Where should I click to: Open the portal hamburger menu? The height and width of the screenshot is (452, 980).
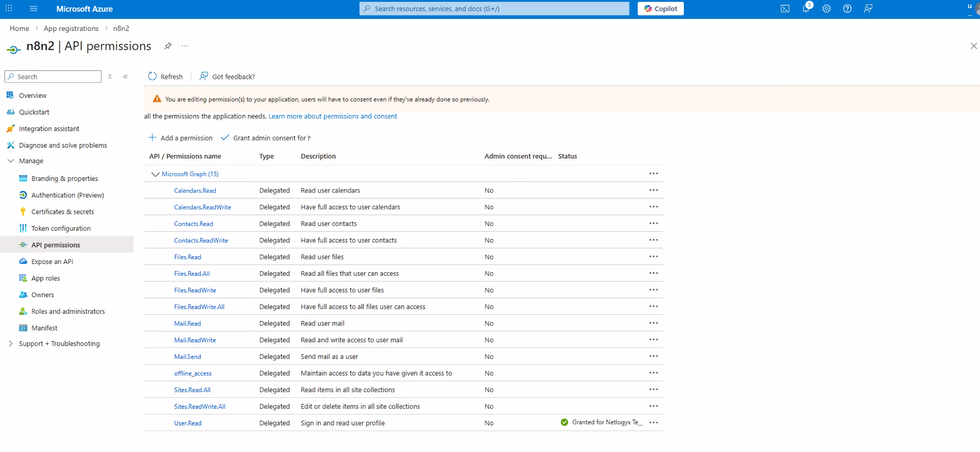pos(34,8)
